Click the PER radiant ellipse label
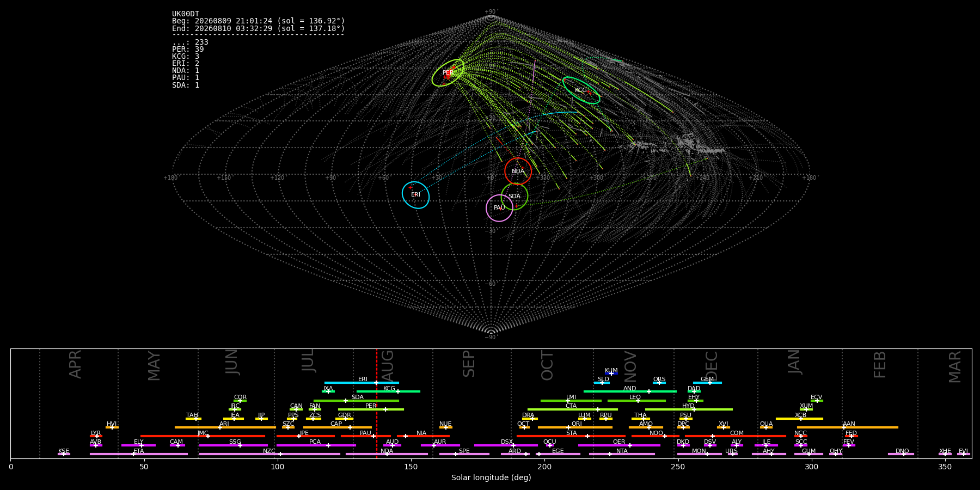Screen dimensions: 980x490 448,73
